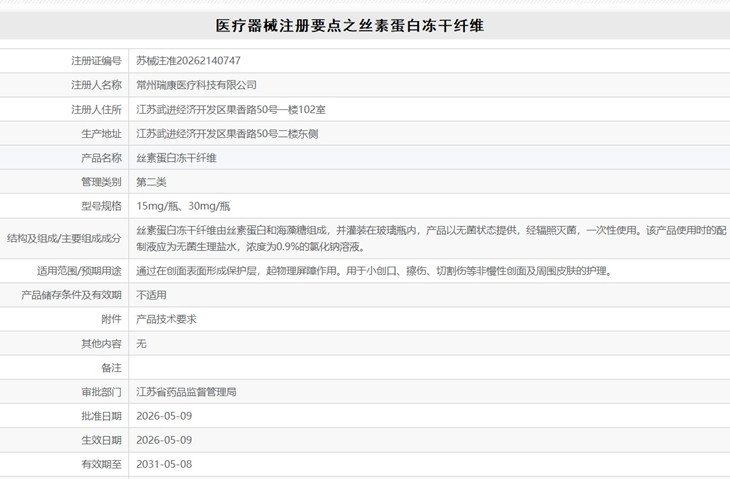Click the 结构及组成/主要组成成分 label

point(64,238)
